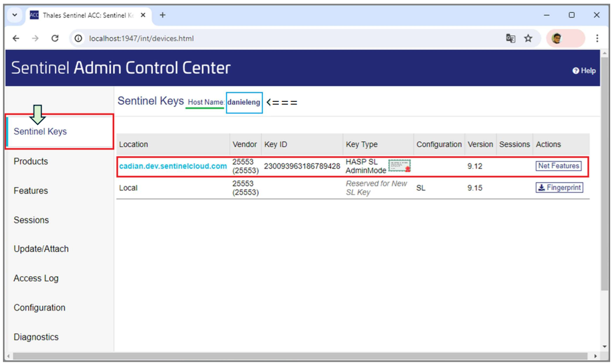Click the Sentinel Admin Control Center title
Image resolution: width=612 pixels, height=364 pixels.
121,68
